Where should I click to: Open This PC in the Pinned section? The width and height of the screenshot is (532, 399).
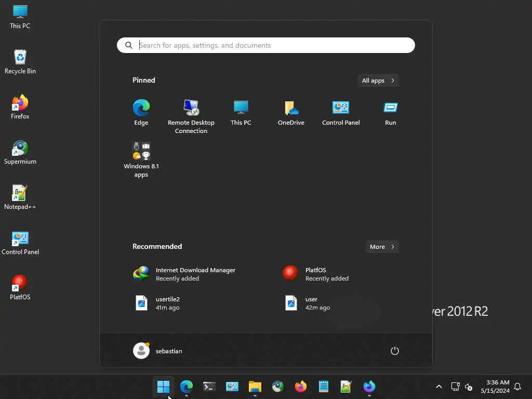point(241,113)
